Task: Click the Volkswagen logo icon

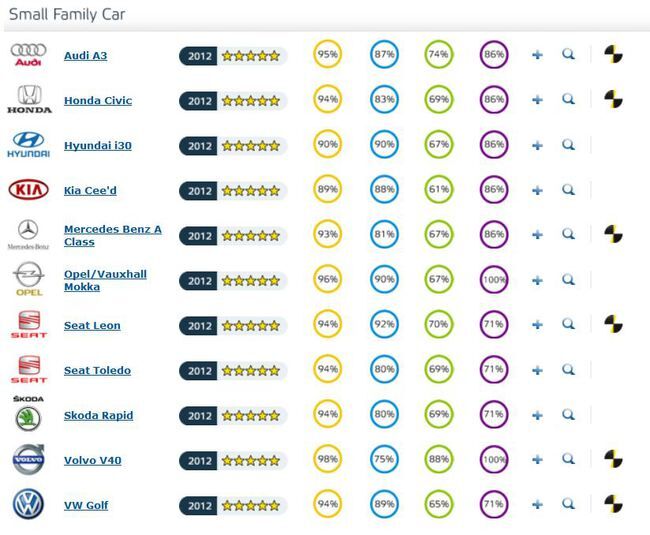Action: tap(28, 505)
